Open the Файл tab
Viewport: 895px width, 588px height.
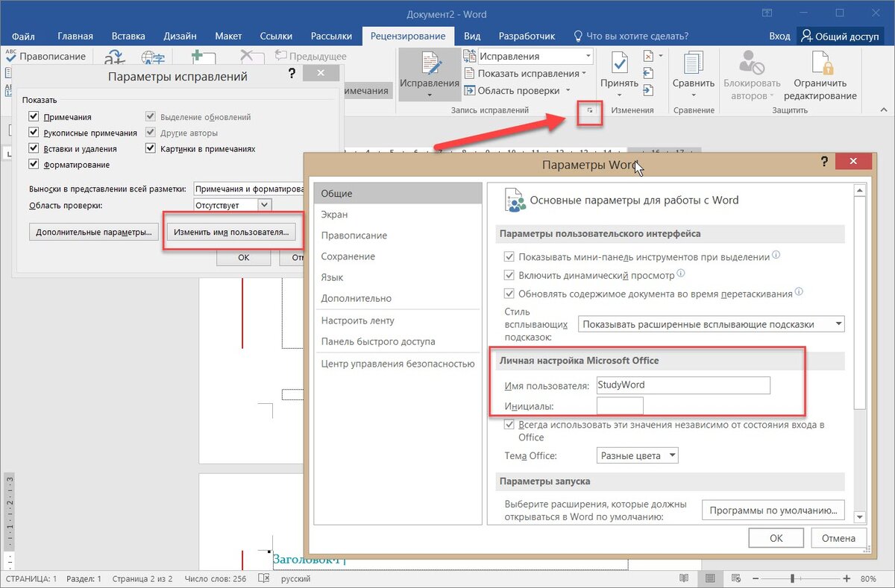(24, 36)
